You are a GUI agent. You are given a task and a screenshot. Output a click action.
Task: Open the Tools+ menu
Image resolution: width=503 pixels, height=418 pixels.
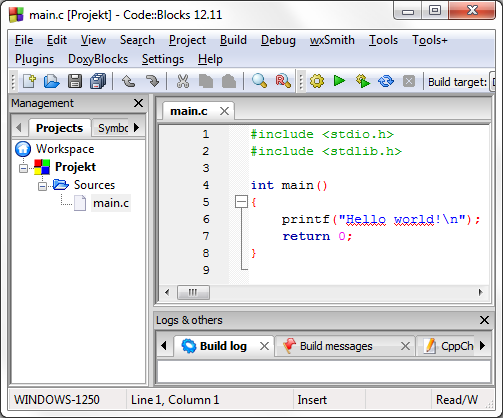(430, 40)
